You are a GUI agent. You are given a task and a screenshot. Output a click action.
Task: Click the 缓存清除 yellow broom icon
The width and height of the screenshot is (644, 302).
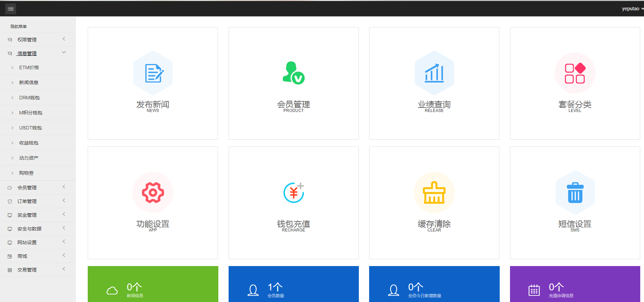click(434, 192)
